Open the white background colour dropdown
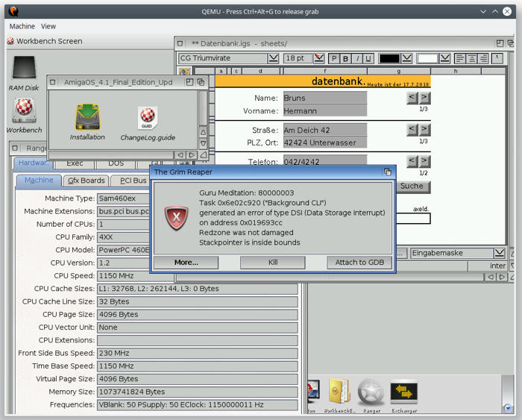The width and height of the screenshot is (522, 420). pyautogui.click(x=444, y=58)
